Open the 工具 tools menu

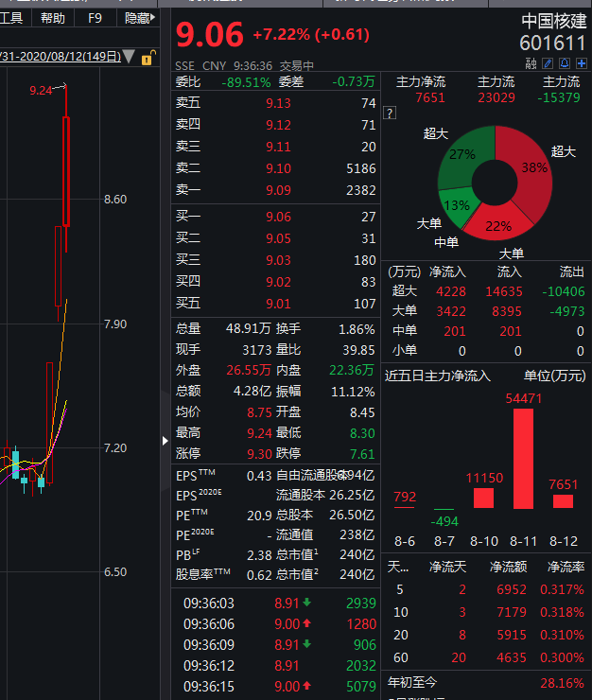(x=11, y=17)
